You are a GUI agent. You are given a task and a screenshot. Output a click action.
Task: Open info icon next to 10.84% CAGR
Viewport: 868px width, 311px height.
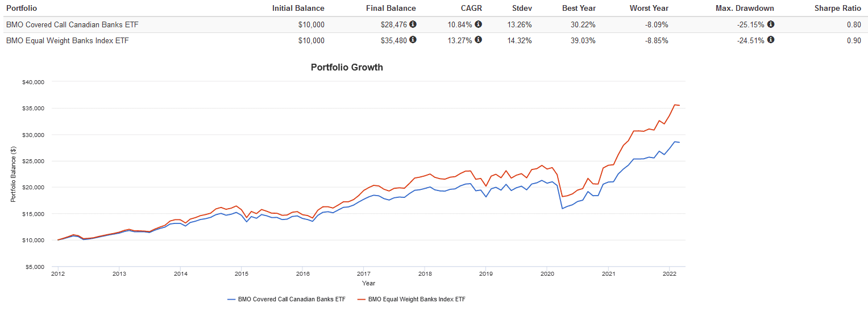click(x=479, y=24)
